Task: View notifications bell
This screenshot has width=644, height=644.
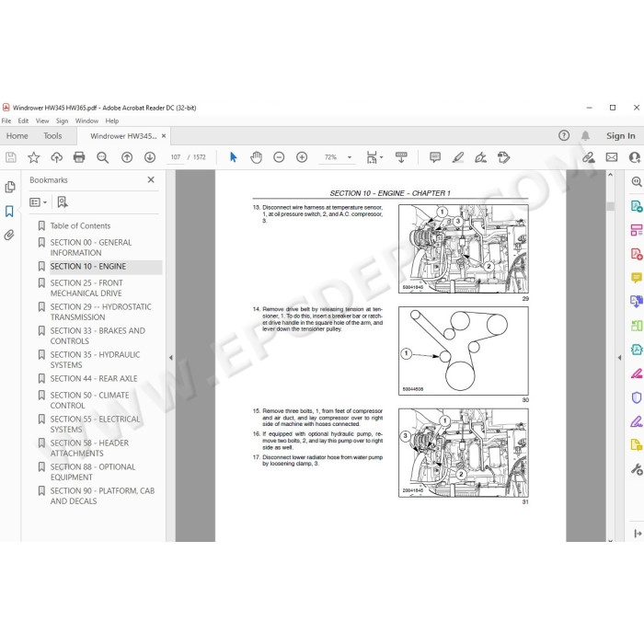Action: pyautogui.click(x=585, y=135)
